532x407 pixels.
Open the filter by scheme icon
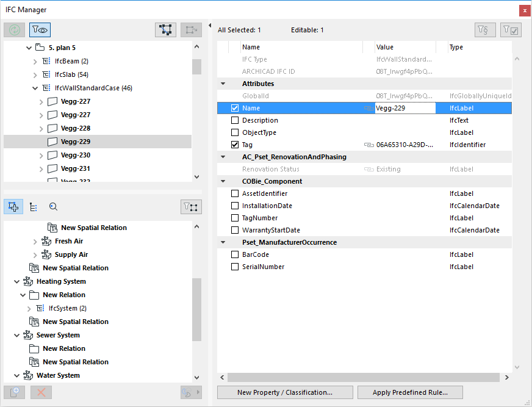click(x=485, y=30)
